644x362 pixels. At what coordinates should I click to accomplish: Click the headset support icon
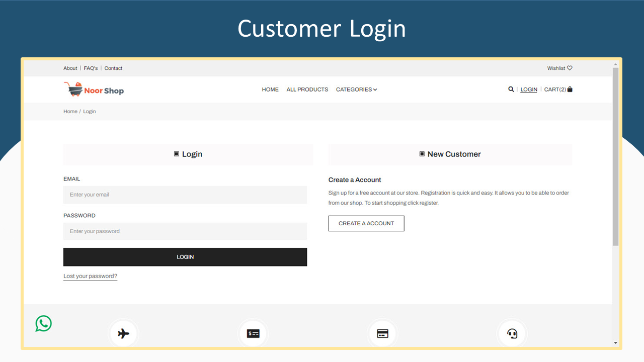pyautogui.click(x=512, y=333)
